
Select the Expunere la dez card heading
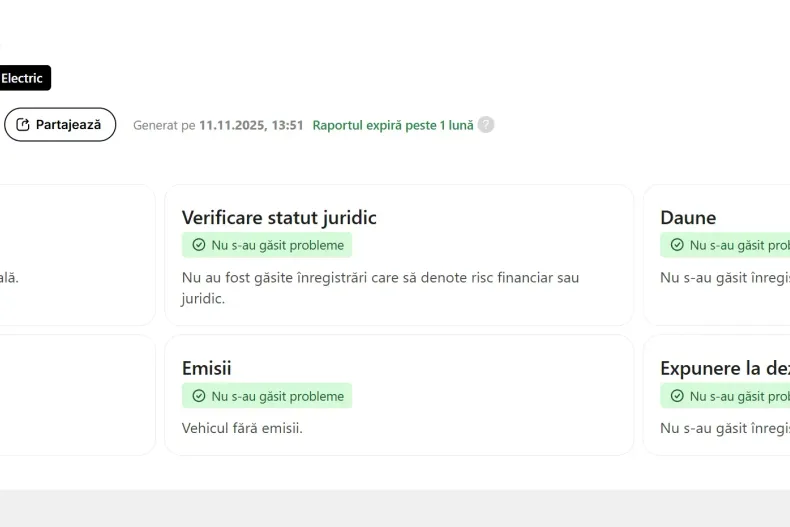point(723,368)
